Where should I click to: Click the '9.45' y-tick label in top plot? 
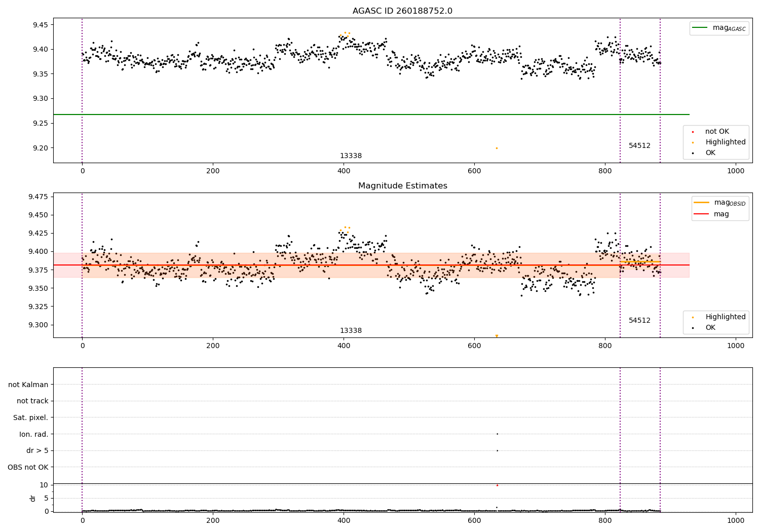click(41, 25)
